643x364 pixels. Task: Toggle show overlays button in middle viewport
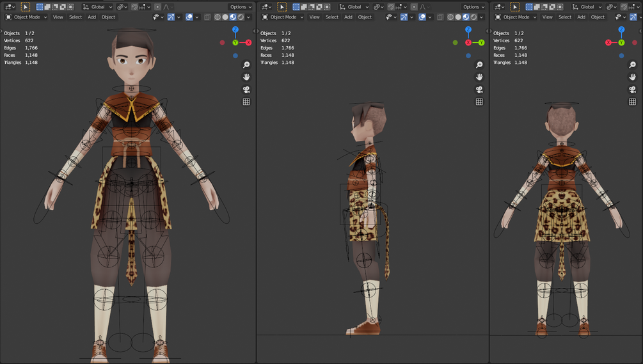[422, 17]
